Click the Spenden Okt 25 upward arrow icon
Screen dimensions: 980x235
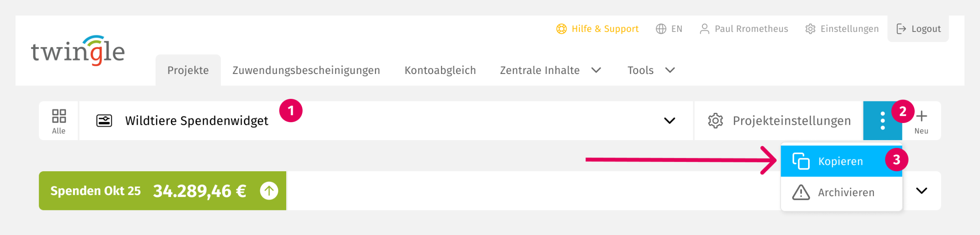click(269, 191)
